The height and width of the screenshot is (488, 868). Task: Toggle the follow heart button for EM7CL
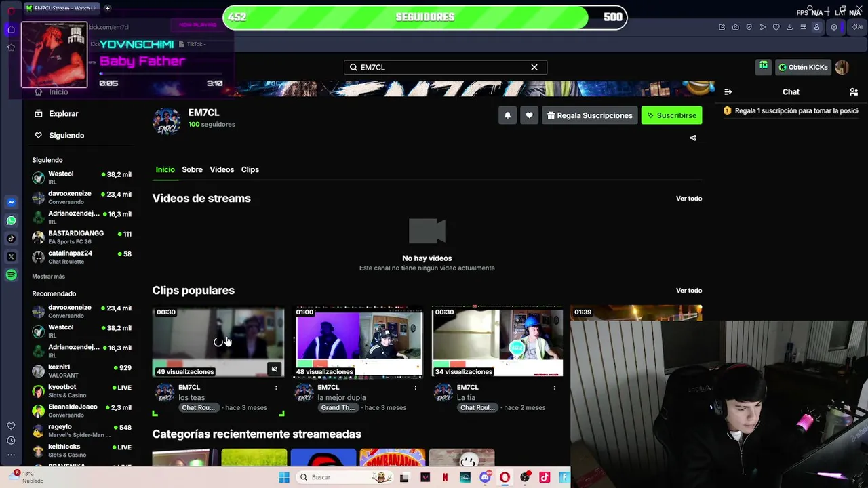click(x=529, y=115)
